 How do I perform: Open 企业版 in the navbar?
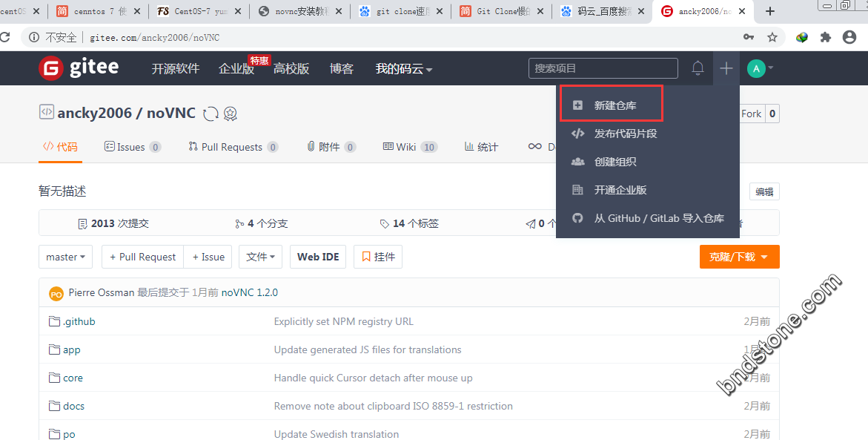(236, 69)
